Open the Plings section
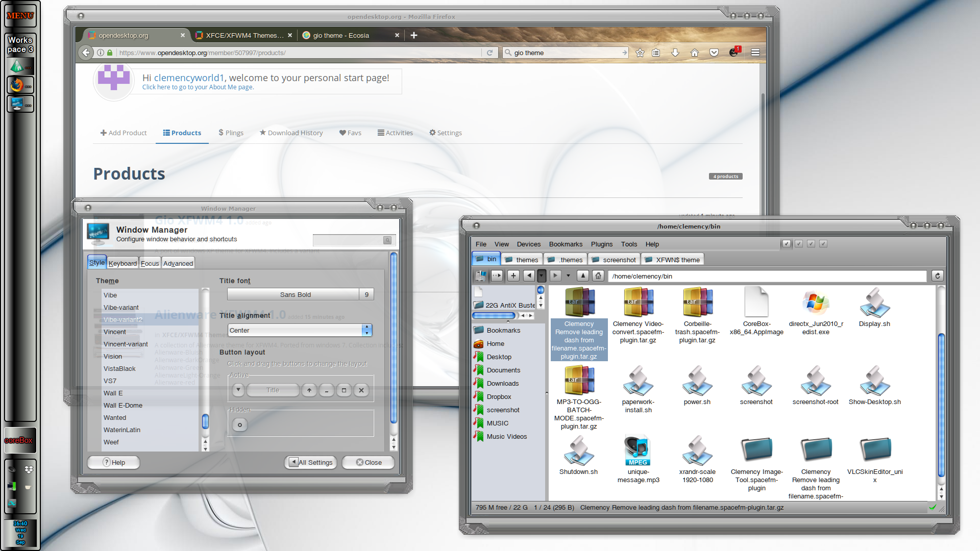This screenshot has height=551, width=980. pyautogui.click(x=231, y=133)
